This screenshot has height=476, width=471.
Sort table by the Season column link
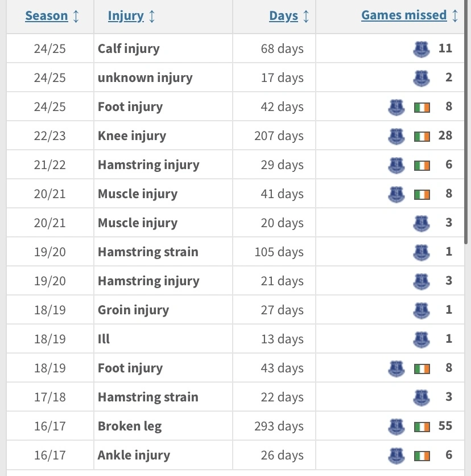(x=47, y=16)
